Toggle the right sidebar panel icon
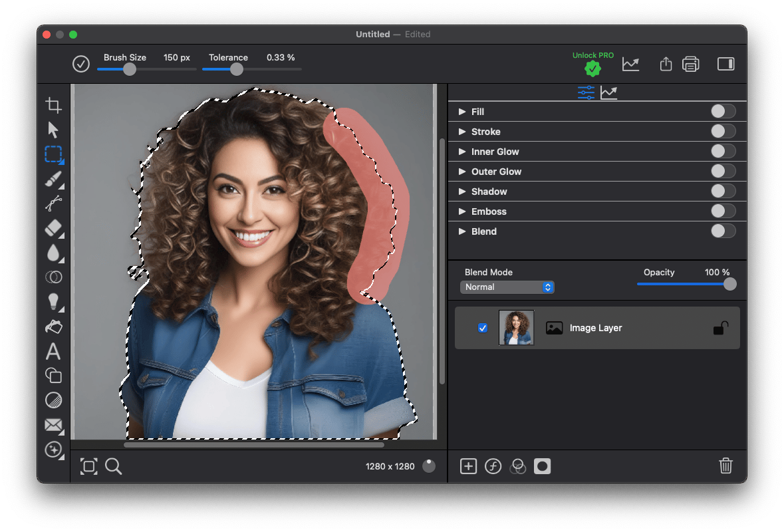The image size is (784, 532). point(725,64)
